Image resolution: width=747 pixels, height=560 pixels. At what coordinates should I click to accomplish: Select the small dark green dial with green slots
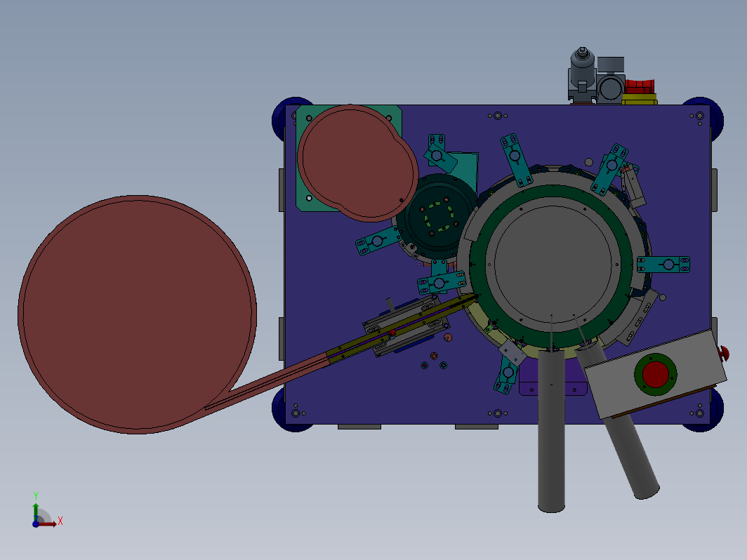pos(437,217)
